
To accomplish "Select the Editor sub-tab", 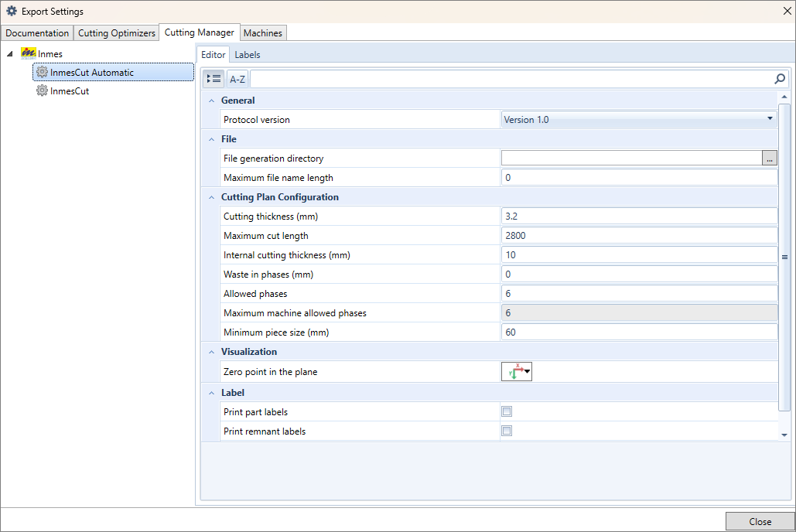I will coord(214,54).
